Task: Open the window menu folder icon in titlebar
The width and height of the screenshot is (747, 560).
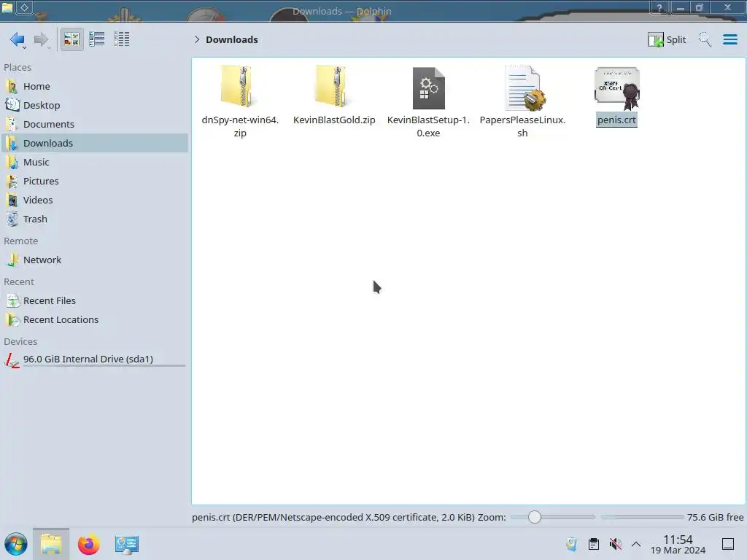Action: [x=7, y=7]
